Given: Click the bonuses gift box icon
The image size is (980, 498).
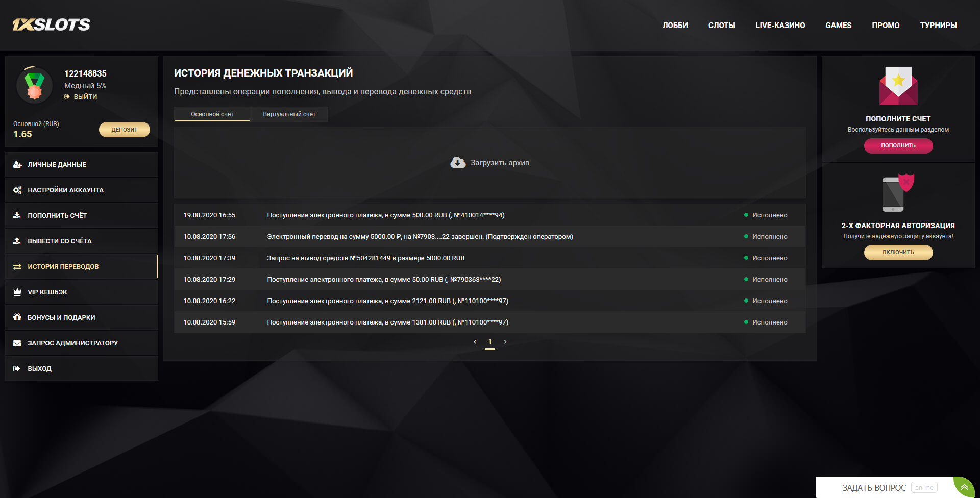Looking at the screenshot, I should (17, 317).
